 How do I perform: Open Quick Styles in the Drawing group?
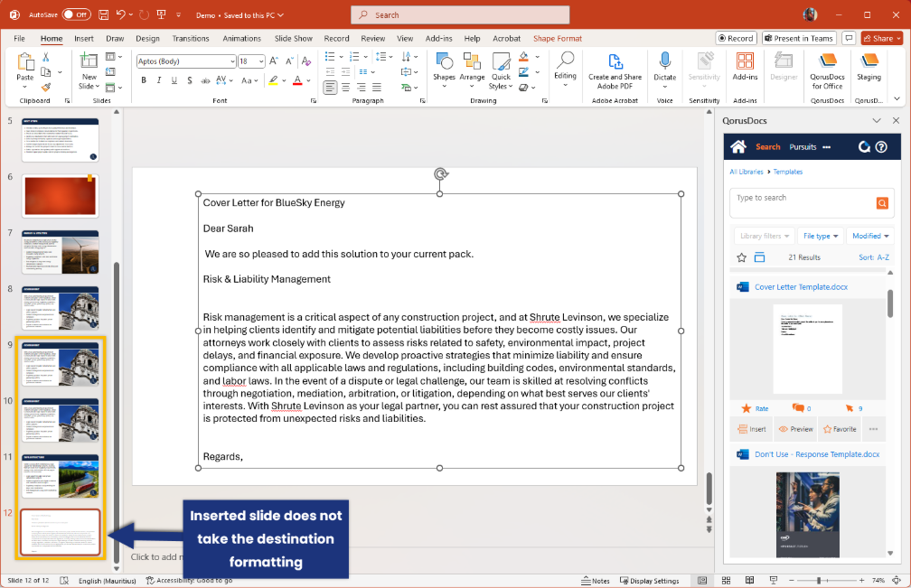click(x=501, y=71)
